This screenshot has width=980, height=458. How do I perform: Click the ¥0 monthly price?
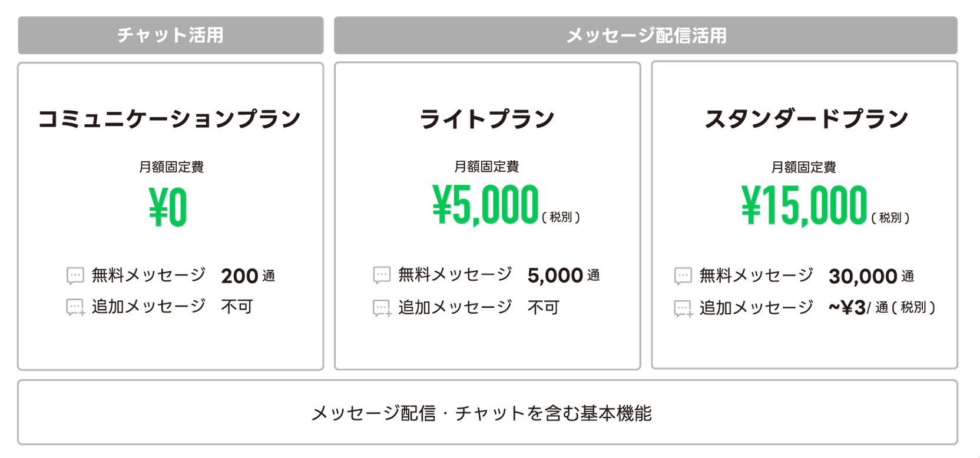(168, 207)
